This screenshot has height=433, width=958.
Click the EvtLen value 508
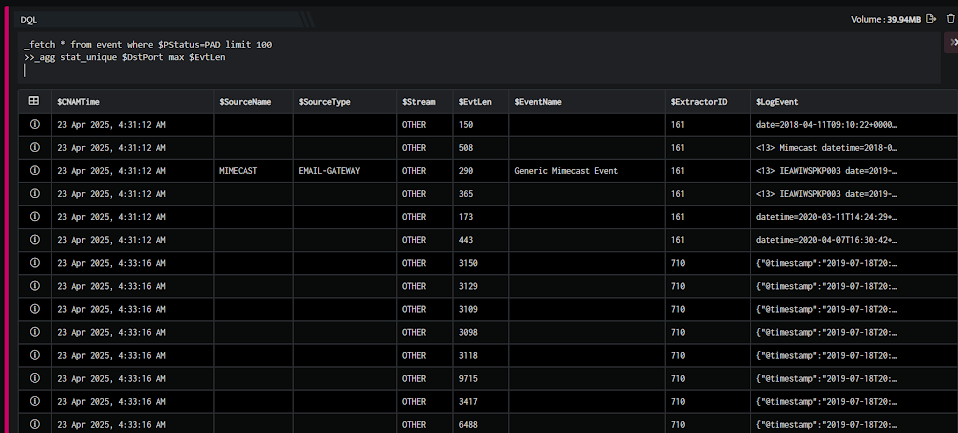466,148
